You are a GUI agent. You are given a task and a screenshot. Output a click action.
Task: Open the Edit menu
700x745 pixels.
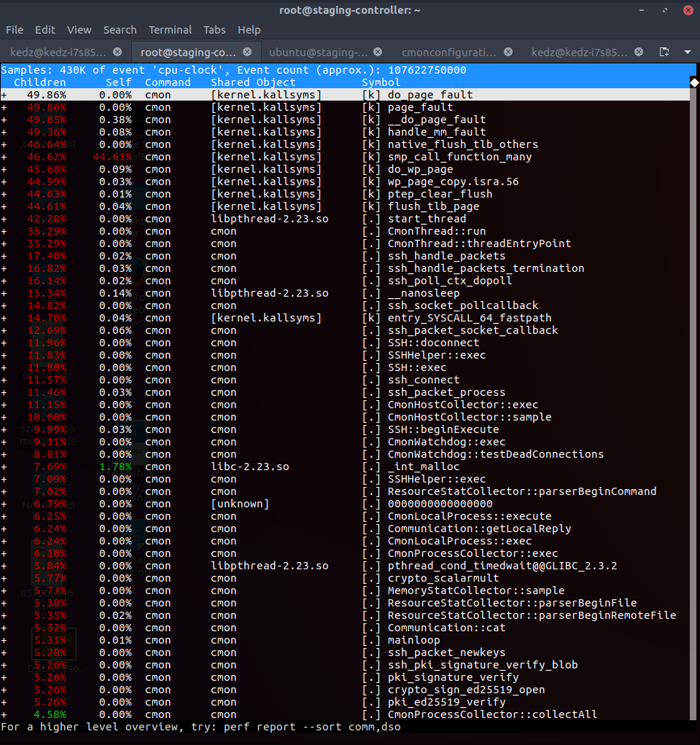point(45,29)
